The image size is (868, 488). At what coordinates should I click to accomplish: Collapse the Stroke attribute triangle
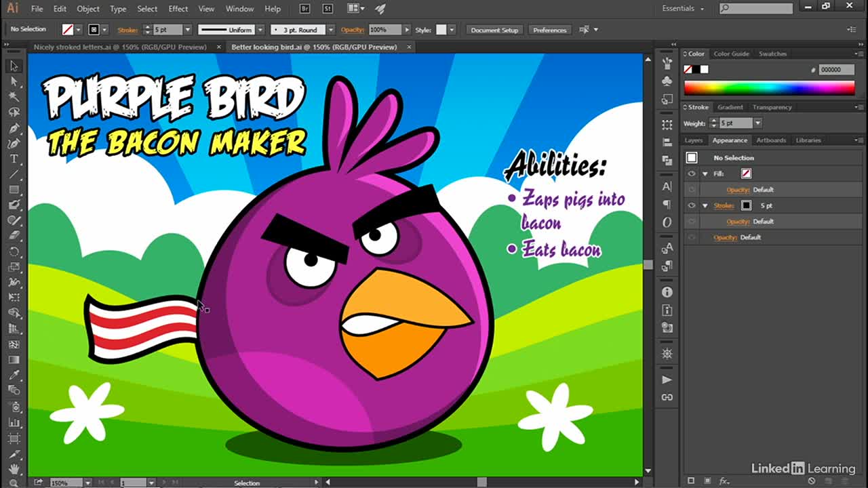(705, 205)
